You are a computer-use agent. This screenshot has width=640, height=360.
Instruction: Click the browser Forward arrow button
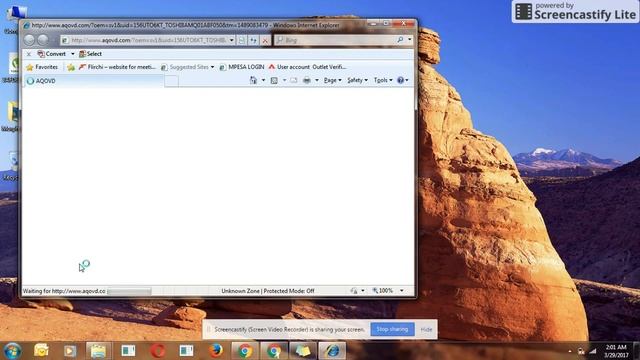(43, 40)
